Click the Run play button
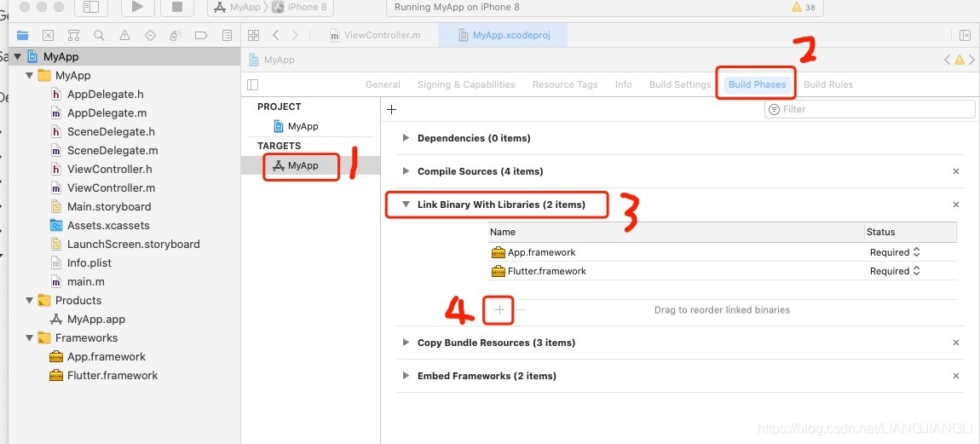The image size is (980, 444). click(137, 7)
